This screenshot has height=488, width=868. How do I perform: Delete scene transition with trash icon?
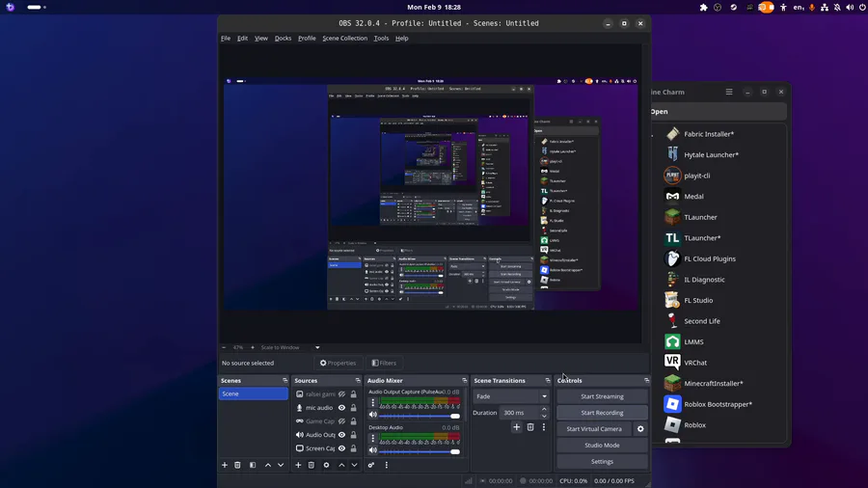click(530, 427)
